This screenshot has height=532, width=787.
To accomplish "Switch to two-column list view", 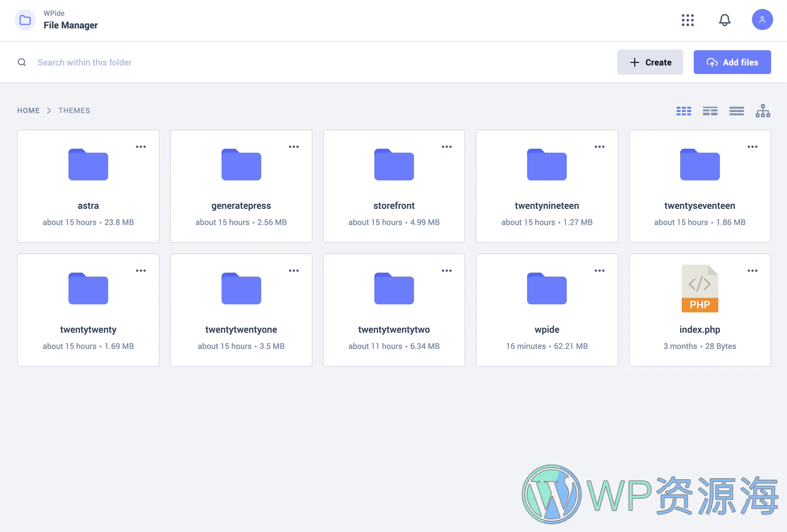I will (x=710, y=111).
